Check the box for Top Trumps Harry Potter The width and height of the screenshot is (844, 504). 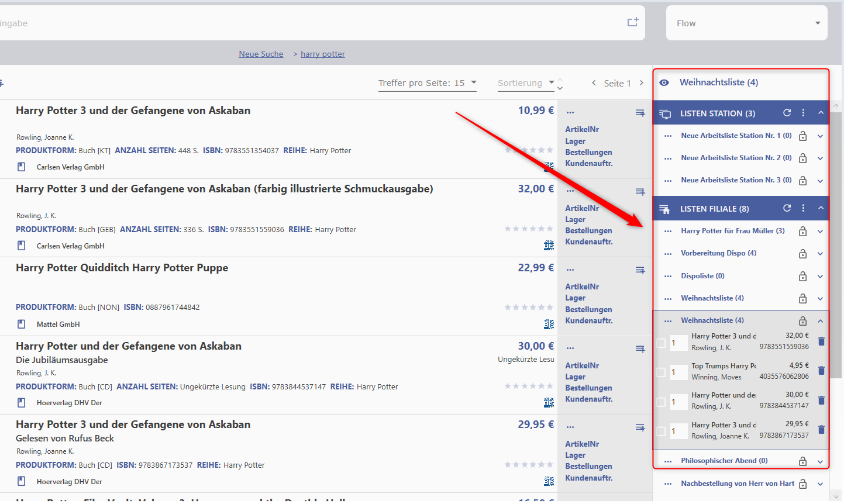pyautogui.click(x=661, y=372)
